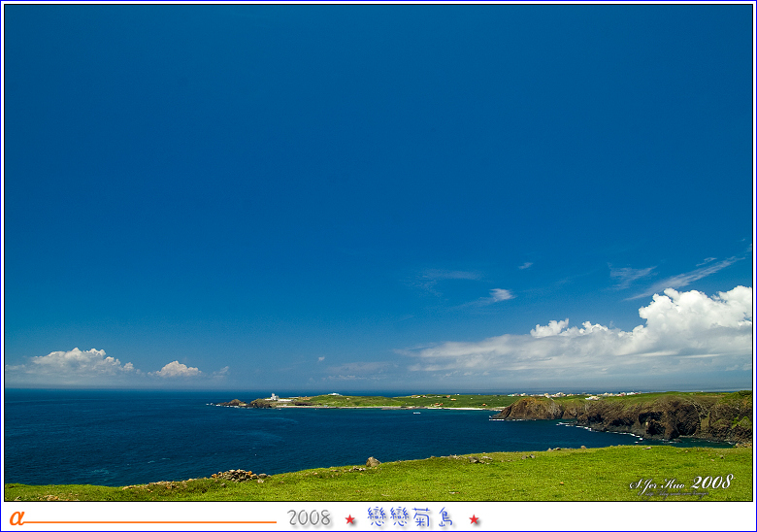Click the orange 'a' logo in footer
The image size is (757, 532).
(x=16, y=518)
